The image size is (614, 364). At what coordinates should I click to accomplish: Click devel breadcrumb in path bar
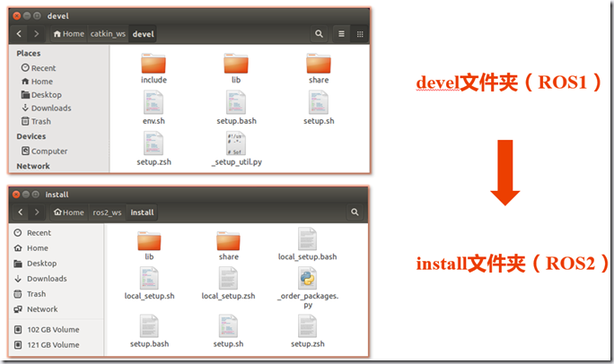[x=143, y=34]
